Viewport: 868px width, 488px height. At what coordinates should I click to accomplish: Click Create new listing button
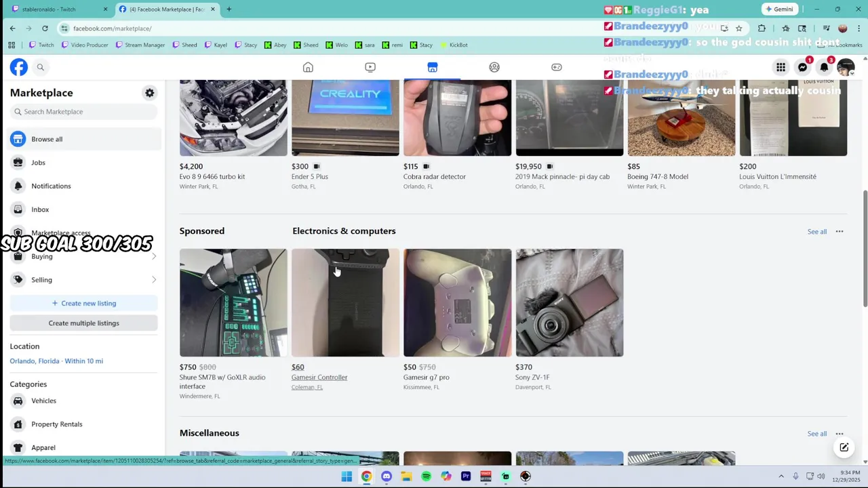pyautogui.click(x=83, y=303)
